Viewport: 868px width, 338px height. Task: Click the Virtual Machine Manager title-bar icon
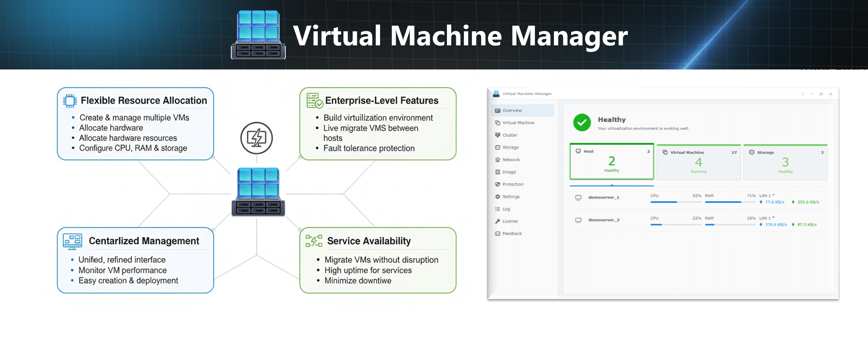coord(496,94)
